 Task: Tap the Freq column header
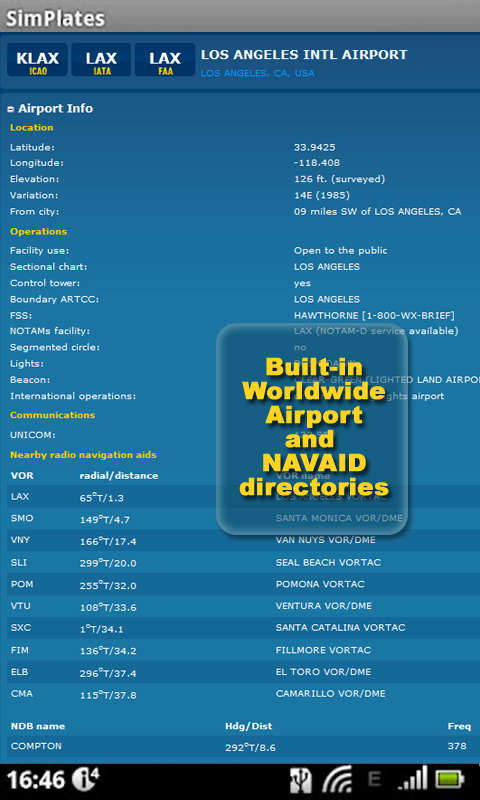459,726
